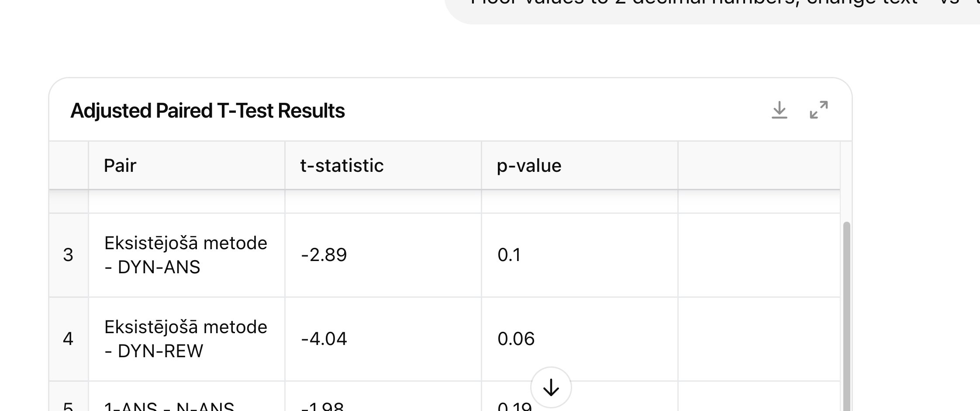Click the user message bubble at top

(712, 9)
